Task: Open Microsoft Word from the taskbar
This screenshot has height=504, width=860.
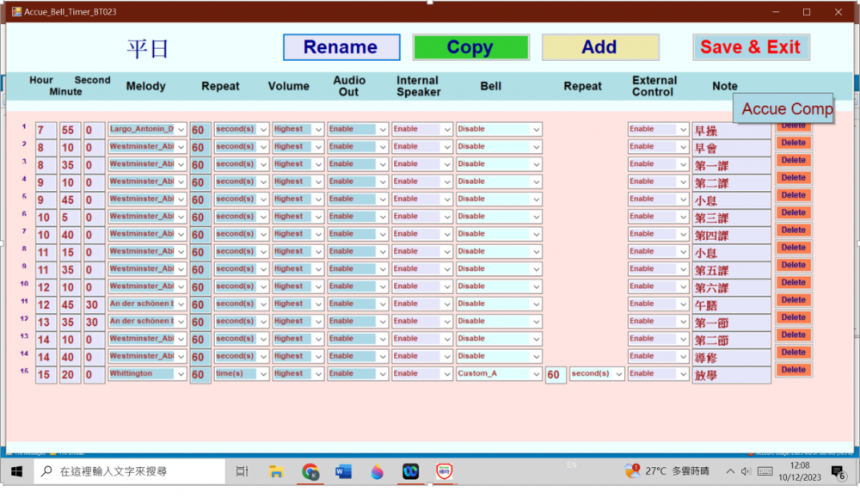Action: click(343, 471)
